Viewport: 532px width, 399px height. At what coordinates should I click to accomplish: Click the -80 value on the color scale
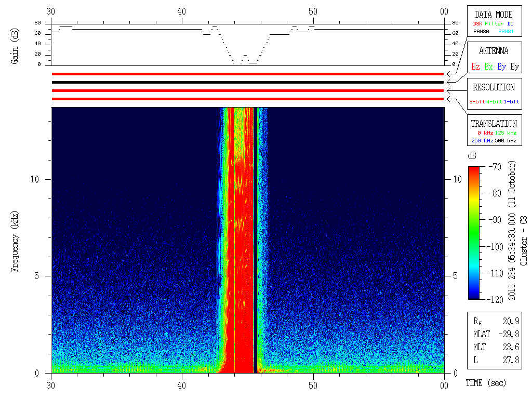click(495, 193)
